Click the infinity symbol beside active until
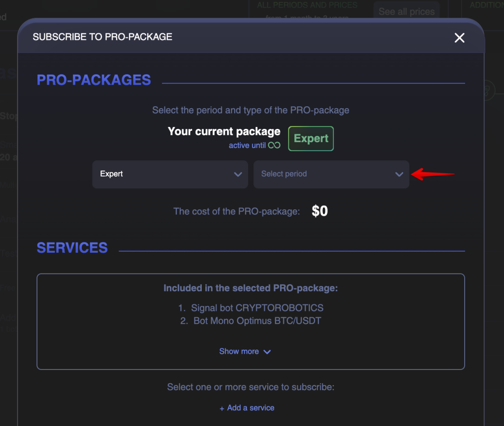This screenshot has height=426, width=504. 274,145
